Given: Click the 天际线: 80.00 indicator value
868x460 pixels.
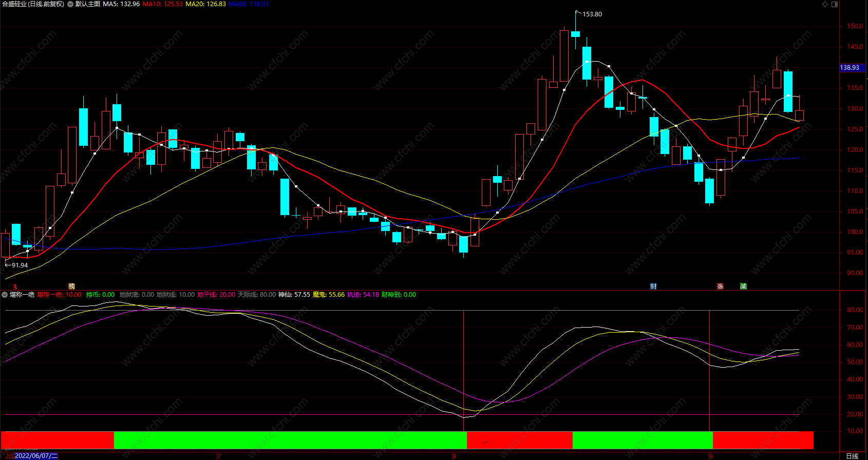Looking at the screenshot, I should [x=256, y=295].
